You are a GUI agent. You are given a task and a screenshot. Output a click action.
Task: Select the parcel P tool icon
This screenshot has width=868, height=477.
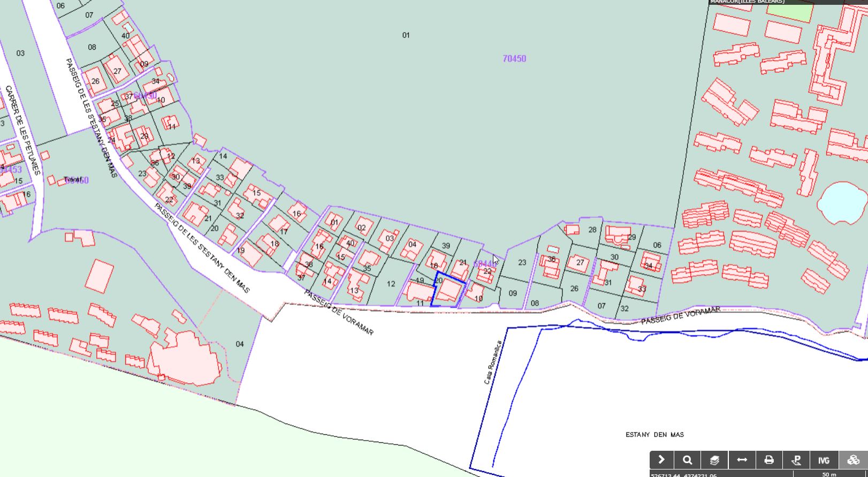pyautogui.click(x=796, y=460)
